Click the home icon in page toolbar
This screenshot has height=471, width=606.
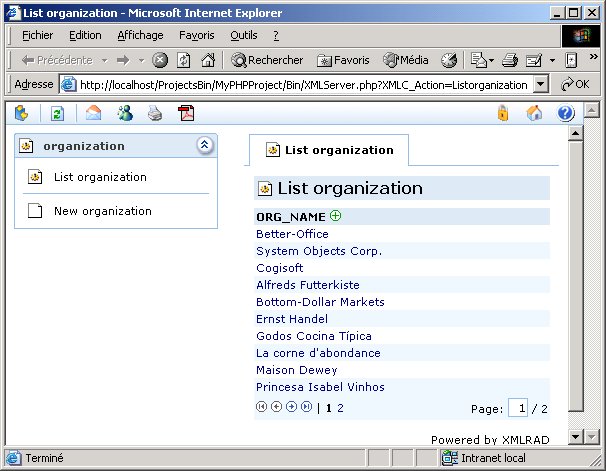tap(535, 113)
